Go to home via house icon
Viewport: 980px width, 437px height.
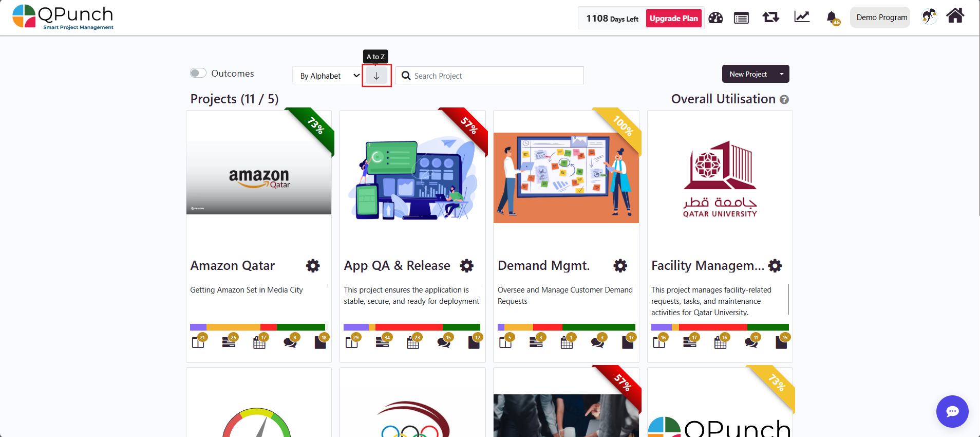click(955, 16)
